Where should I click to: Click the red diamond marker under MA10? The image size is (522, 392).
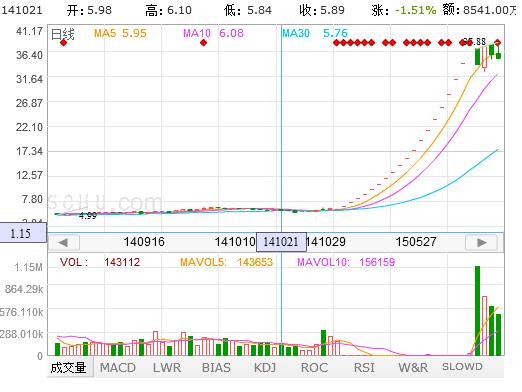click(x=203, y=43)
